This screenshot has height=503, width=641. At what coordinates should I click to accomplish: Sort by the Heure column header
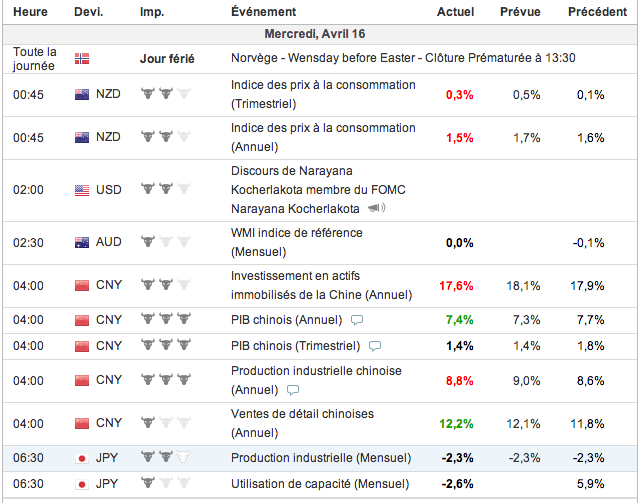[28, 12]
